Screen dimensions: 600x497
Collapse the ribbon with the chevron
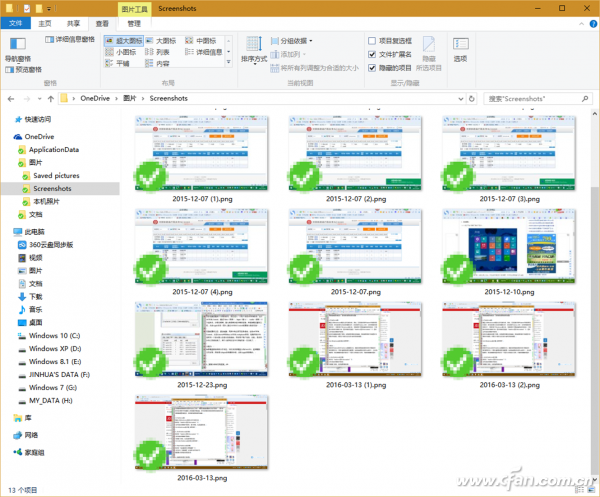point(581,24)
